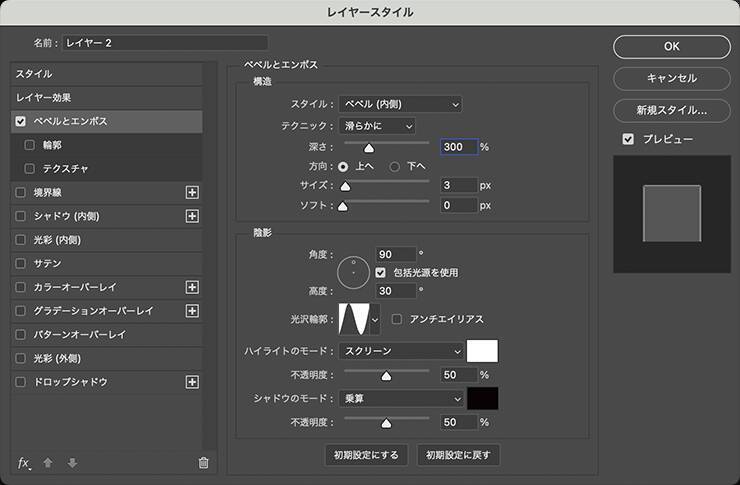The width and height of the screenshot is (740, 485).
Task: Click plus icon beside ドロップシャドウ
Action: 193,382
